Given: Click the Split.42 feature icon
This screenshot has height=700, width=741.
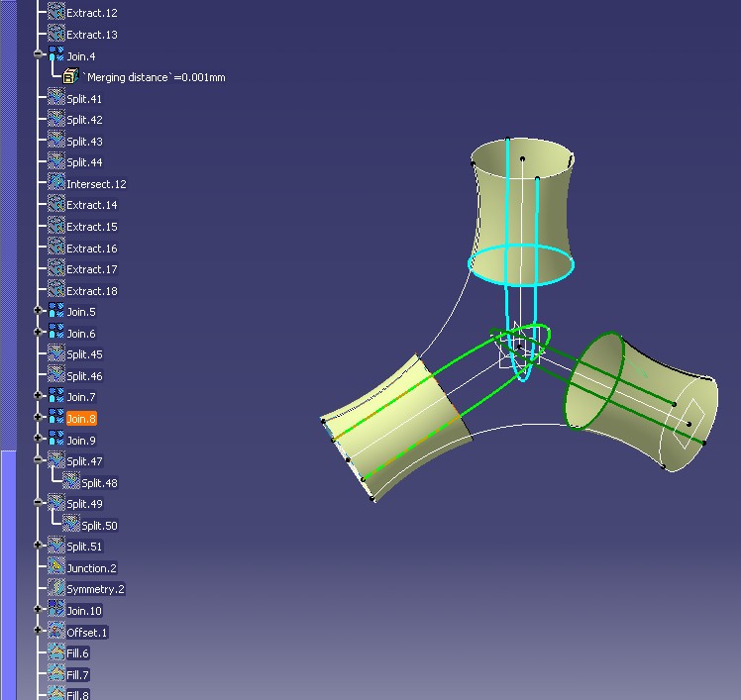Looking at the screenshot, I should (x=56, y=119).
